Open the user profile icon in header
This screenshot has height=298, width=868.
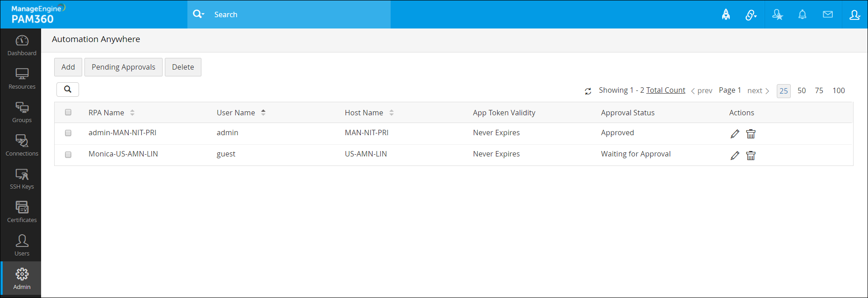point(854,14)
